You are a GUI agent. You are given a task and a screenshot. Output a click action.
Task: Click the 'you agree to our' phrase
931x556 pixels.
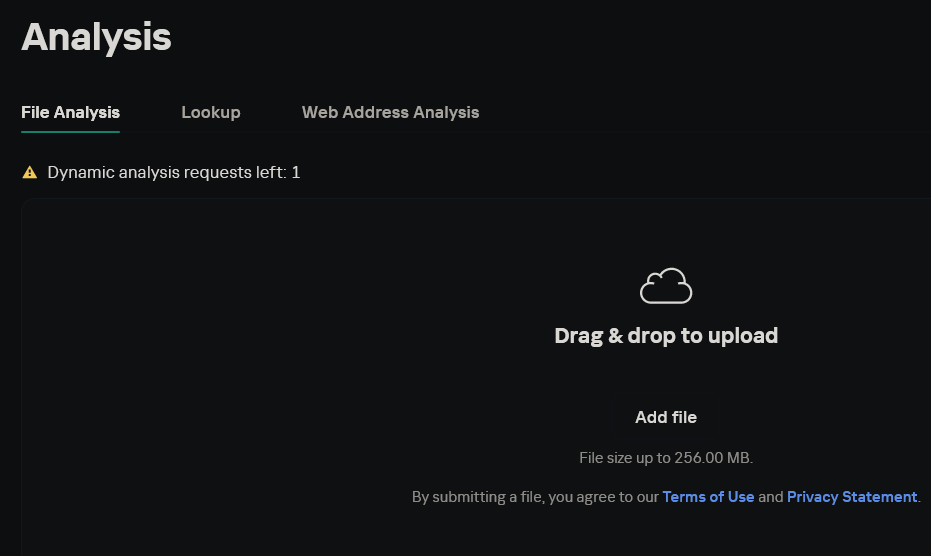(603, 497)
